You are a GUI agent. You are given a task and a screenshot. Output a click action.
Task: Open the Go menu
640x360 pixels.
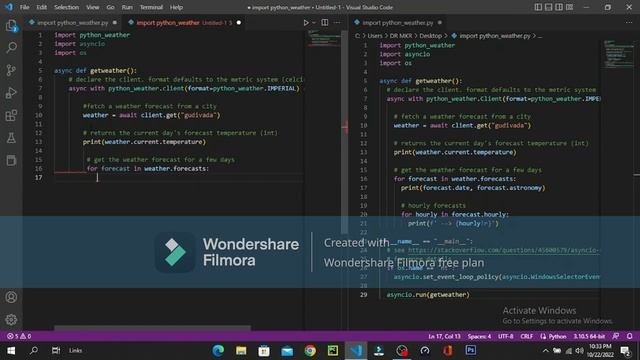coord(110,7)
